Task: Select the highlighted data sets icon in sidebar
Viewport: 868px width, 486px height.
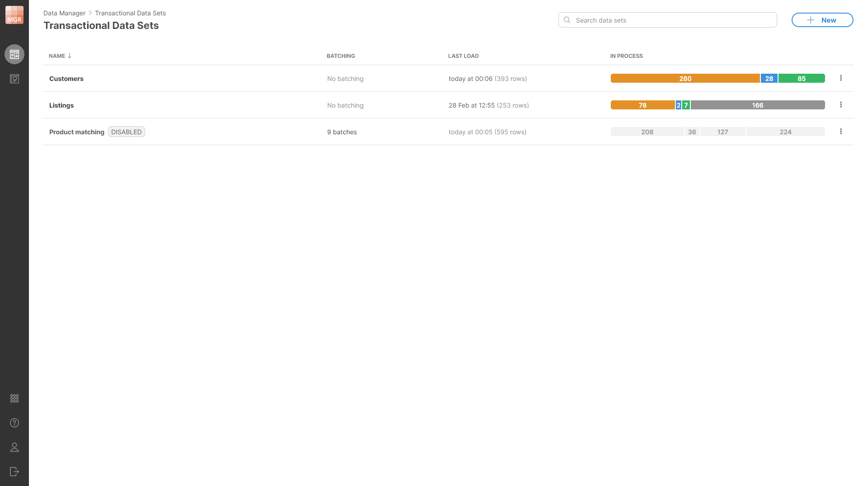Action: (x=14, y=54)
